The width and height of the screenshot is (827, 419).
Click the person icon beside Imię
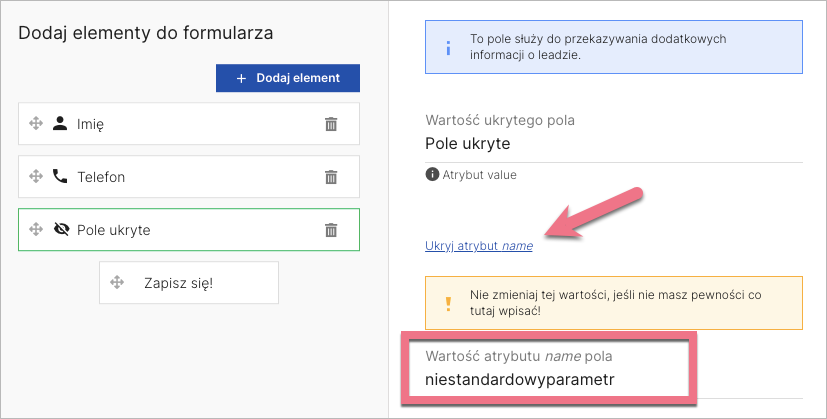[x=60, y=124]
